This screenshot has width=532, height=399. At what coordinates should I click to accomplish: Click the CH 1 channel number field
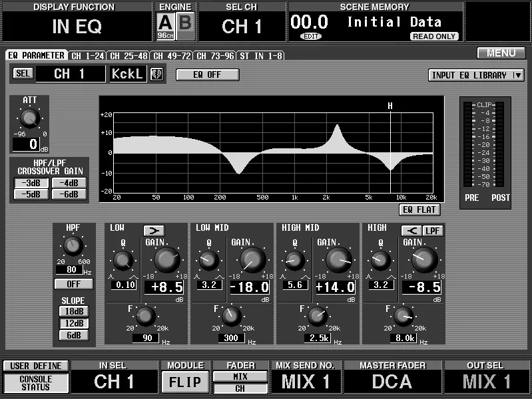click(x=71, y=74)
